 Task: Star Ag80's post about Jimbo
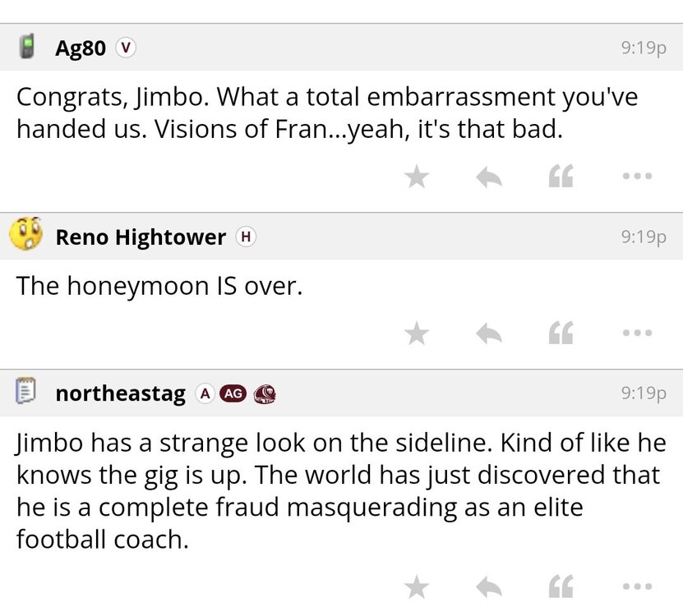point(418,177)
